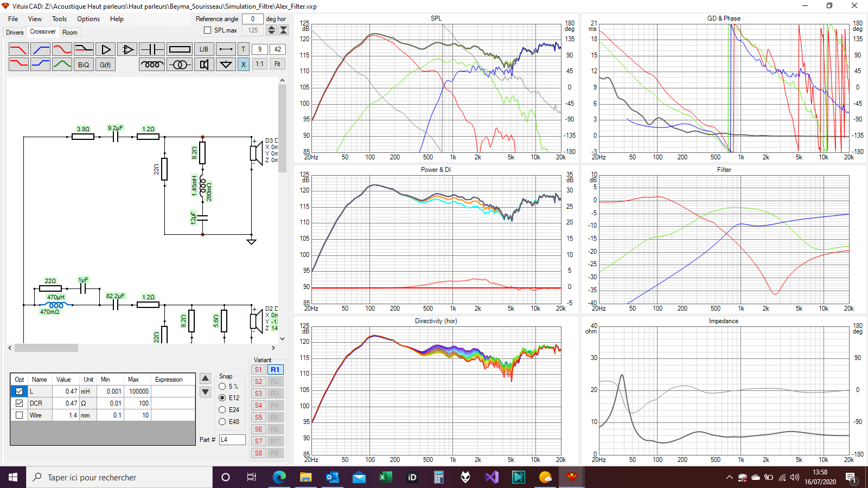Add a blue high-pass filter block
Screen dimensions: 868x488
41,49
